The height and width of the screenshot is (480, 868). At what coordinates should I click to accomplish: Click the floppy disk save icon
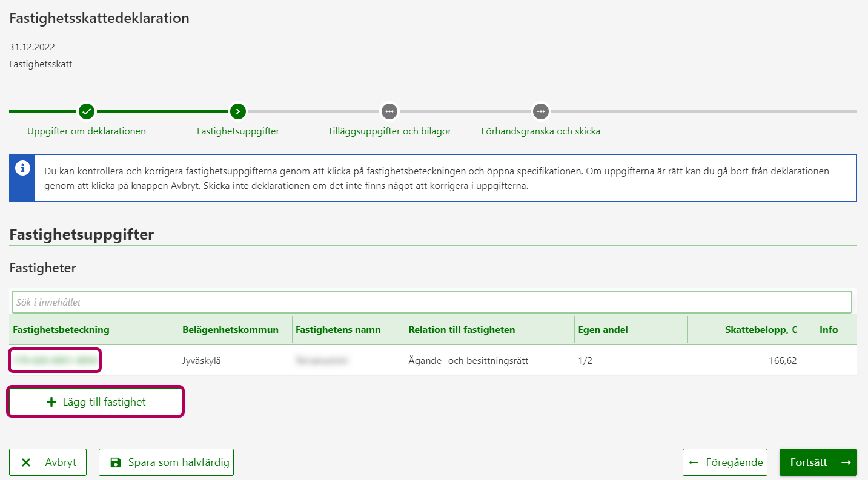(115, 462)
